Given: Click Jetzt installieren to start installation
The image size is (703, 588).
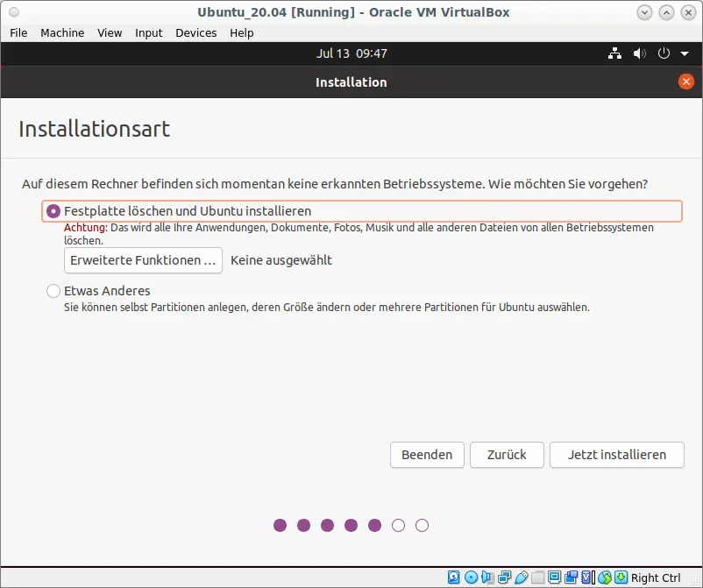Looking at the screenshot, I should coord(616,455).
